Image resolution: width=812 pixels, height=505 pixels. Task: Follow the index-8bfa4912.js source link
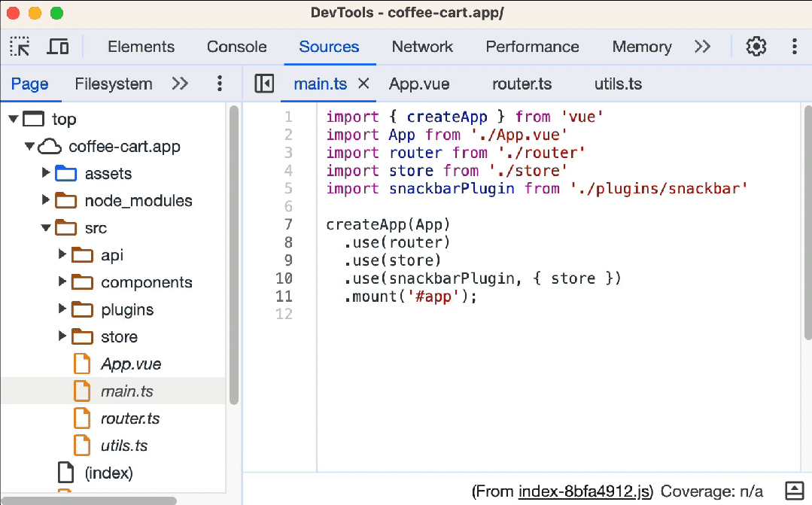click(584, 491)
